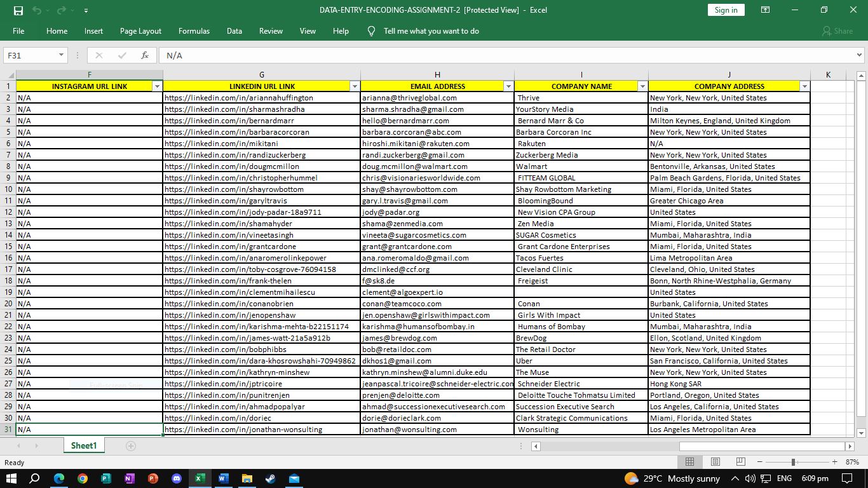This screenshot has width=868, height=488.
Task: Select column H header
Action: [437, 75]
